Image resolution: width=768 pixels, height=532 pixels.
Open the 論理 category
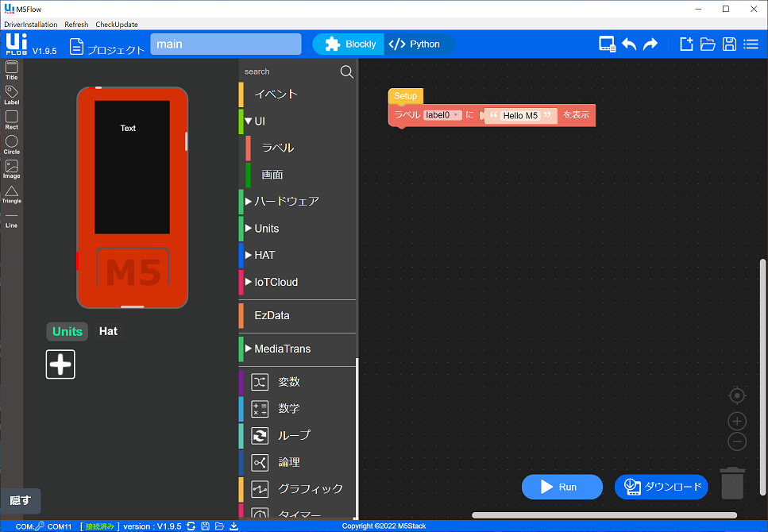pyautogui.click(x=297, y=462)
